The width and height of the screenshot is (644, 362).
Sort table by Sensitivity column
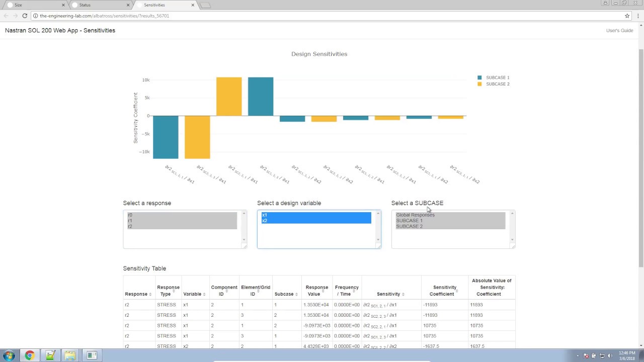coord(391,294)
